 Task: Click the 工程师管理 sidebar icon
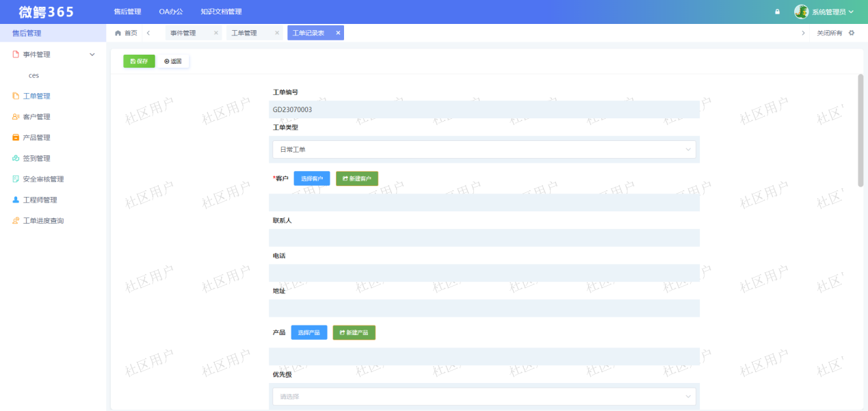16,200
